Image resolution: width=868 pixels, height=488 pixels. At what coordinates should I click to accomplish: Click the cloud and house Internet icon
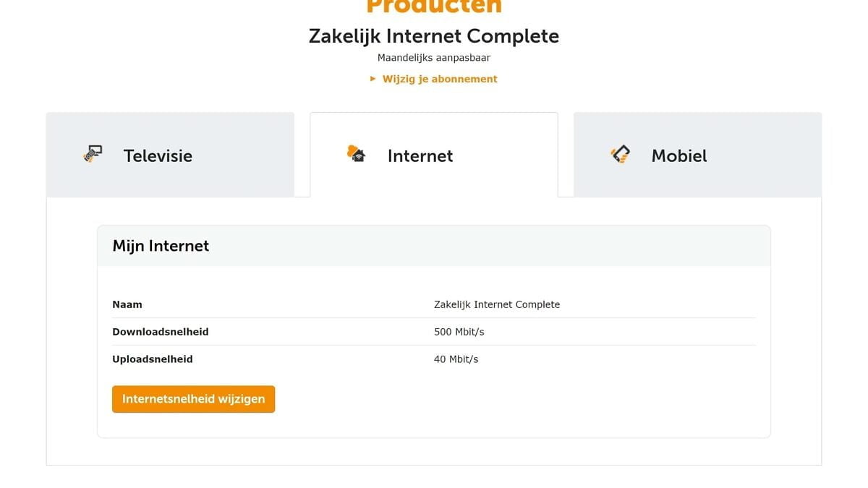(x=356, y=153)
